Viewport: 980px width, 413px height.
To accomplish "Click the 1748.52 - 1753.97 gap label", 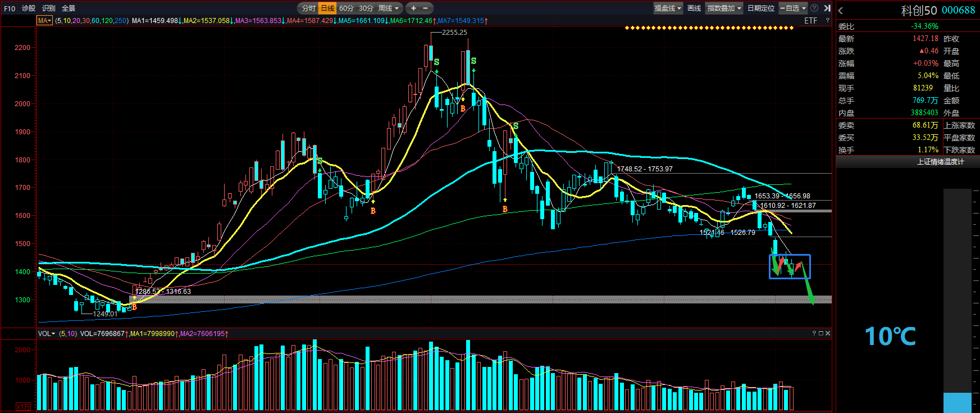I will tap(645, 169).
